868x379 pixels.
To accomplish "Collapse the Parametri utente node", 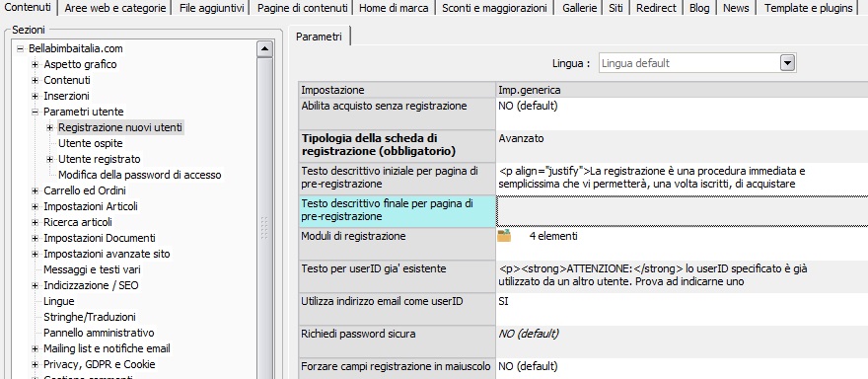I will click(x=35, y=112).
